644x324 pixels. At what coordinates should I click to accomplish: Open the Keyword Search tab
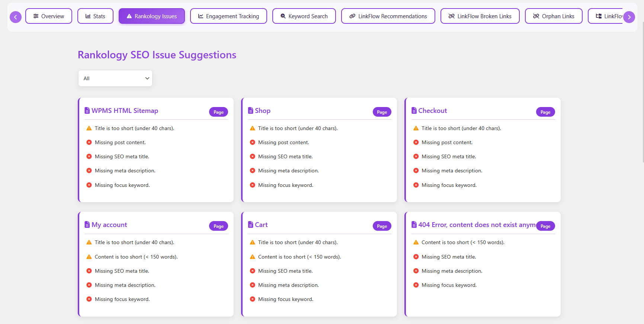[304, 16]
